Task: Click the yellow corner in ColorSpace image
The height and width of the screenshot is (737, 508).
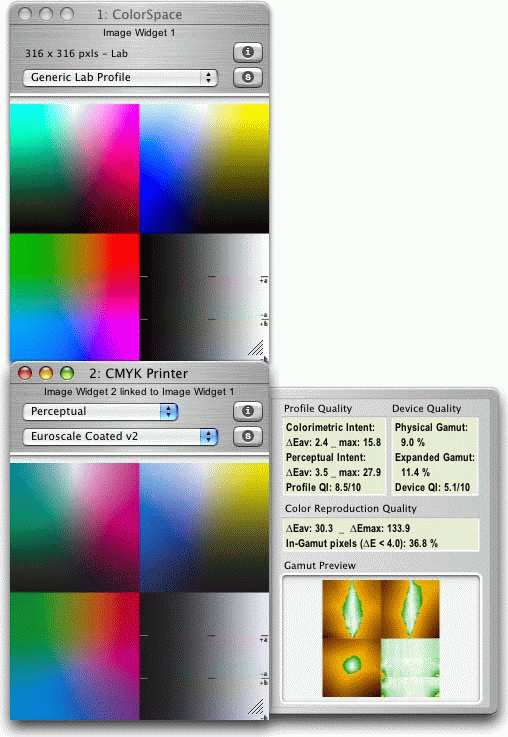Action: tap(256, 115)
